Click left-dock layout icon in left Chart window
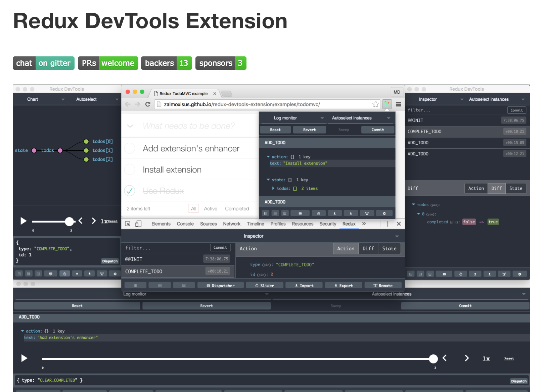The height and width of the screenshot is (392, 544). pyautogui.click(x=19, y=274)
